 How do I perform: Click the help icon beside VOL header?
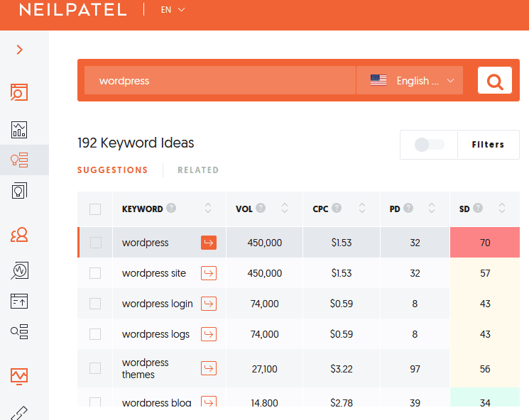[x=261, y=208]
